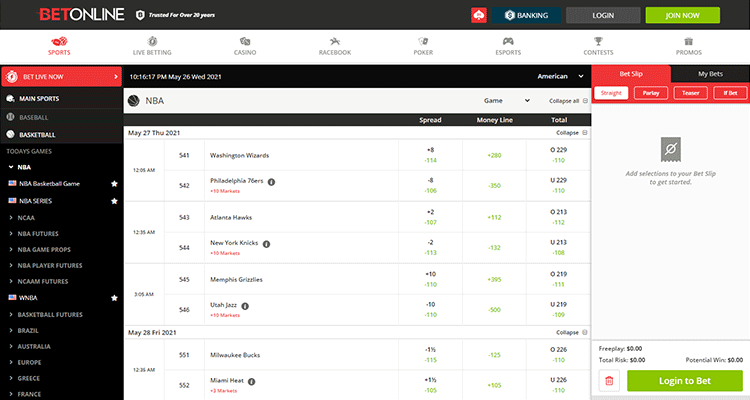Toggle favorite star for WNBA

click(114, 298)
